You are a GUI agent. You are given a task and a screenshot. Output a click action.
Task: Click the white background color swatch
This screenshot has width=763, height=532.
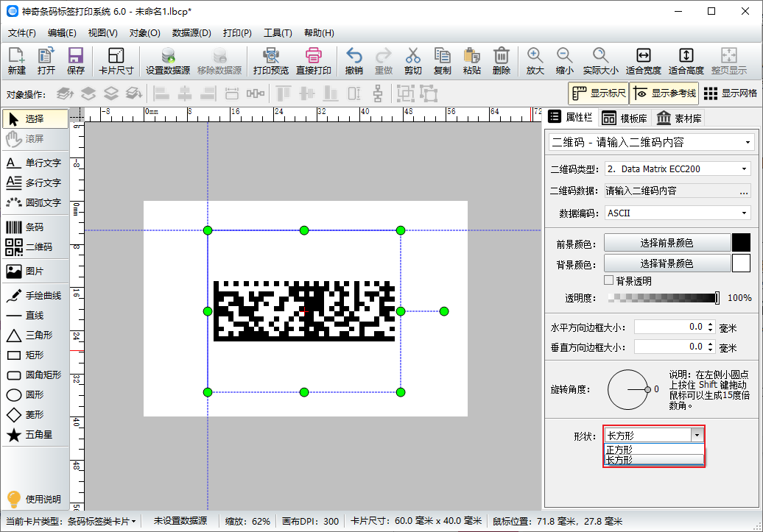tap(741, 263)
